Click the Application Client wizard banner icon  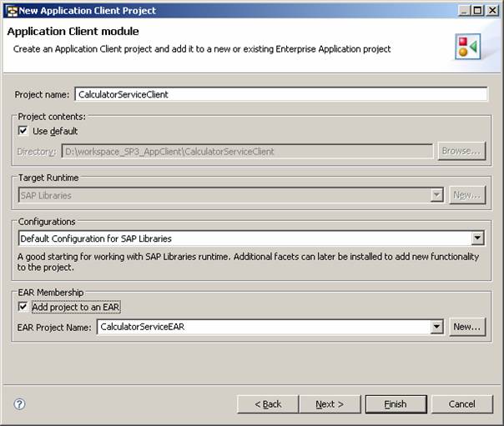click(x=466, y=47)
